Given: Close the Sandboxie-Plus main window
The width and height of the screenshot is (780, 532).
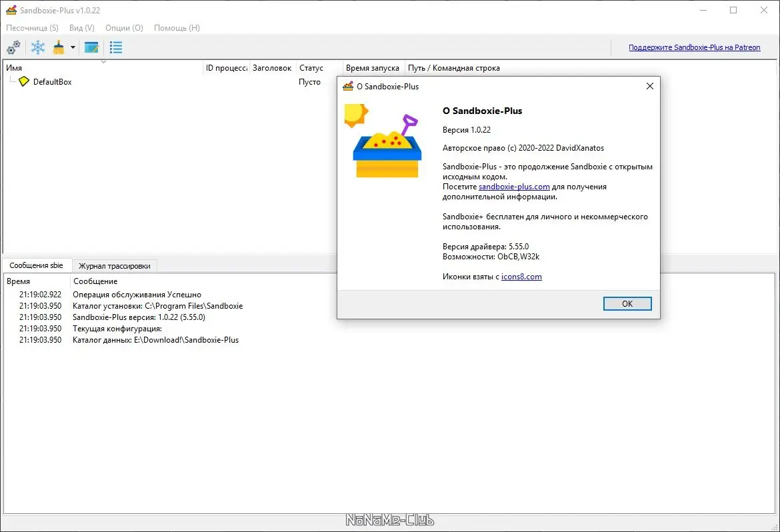Looking at the screenshot, I should pyautogui.click(x=764, y=10).
